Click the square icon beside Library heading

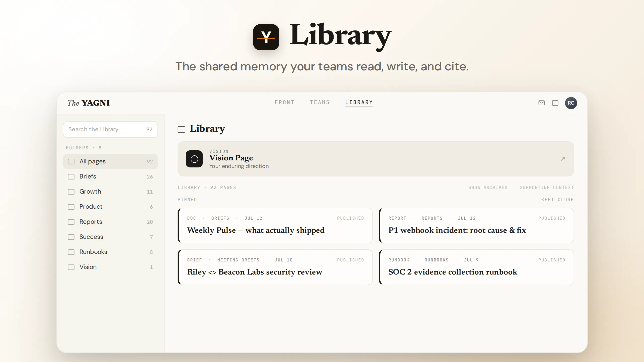[181, 129]
